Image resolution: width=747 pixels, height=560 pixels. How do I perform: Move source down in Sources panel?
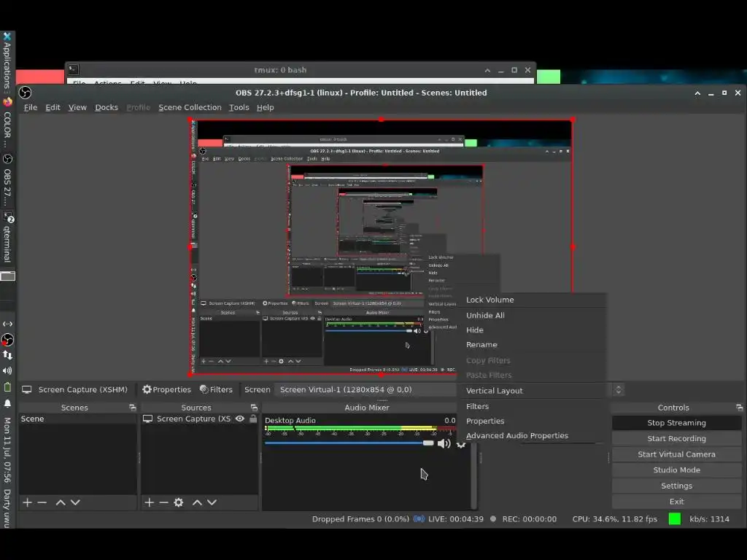pyautogui.click(x=212, y=502)
